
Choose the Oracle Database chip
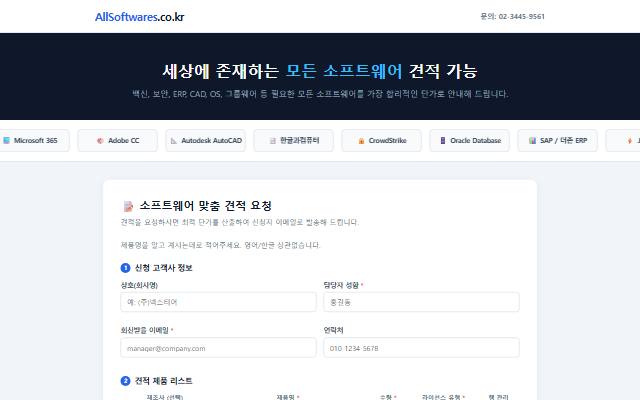click(469, 140)
